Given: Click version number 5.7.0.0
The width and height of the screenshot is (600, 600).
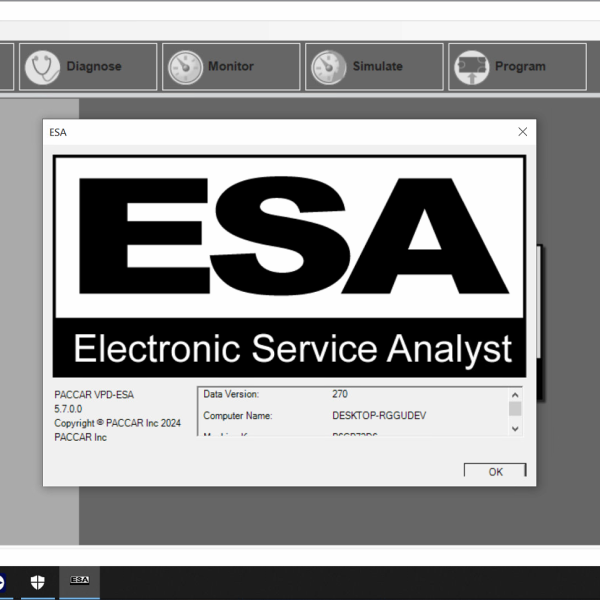Looking at the screenshot, I should click(68, 409).
